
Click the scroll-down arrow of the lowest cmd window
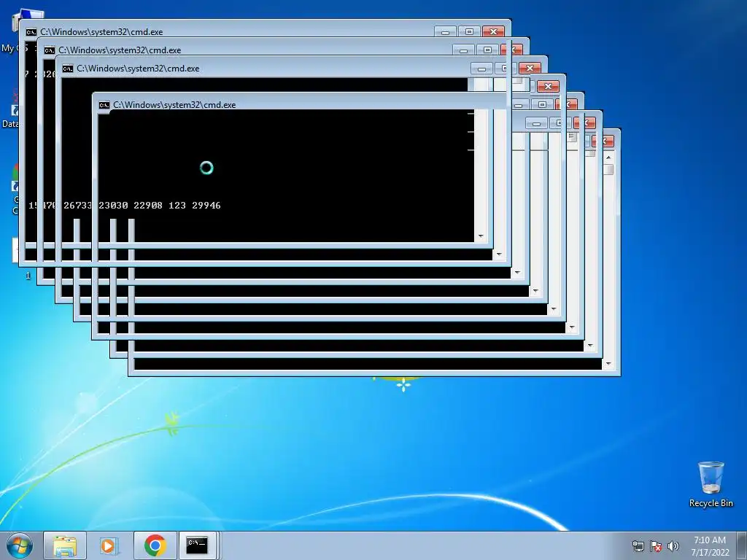[608, 364]
